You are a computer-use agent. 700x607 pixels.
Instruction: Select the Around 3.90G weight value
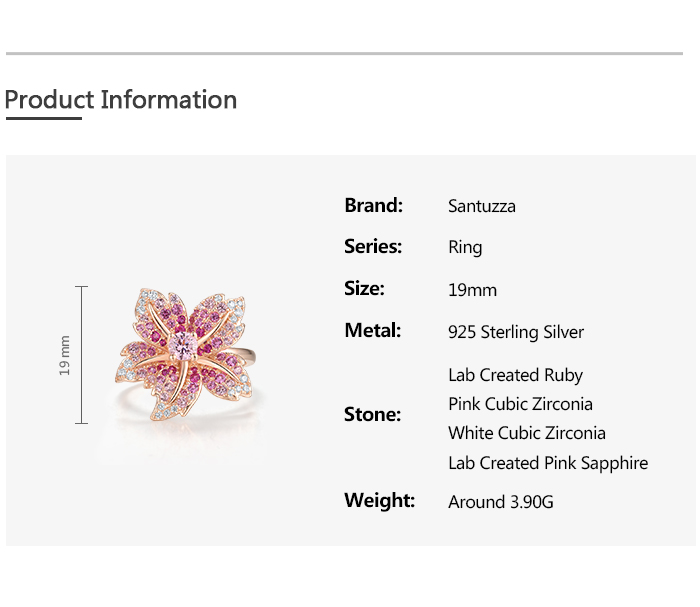pos(500,502)
